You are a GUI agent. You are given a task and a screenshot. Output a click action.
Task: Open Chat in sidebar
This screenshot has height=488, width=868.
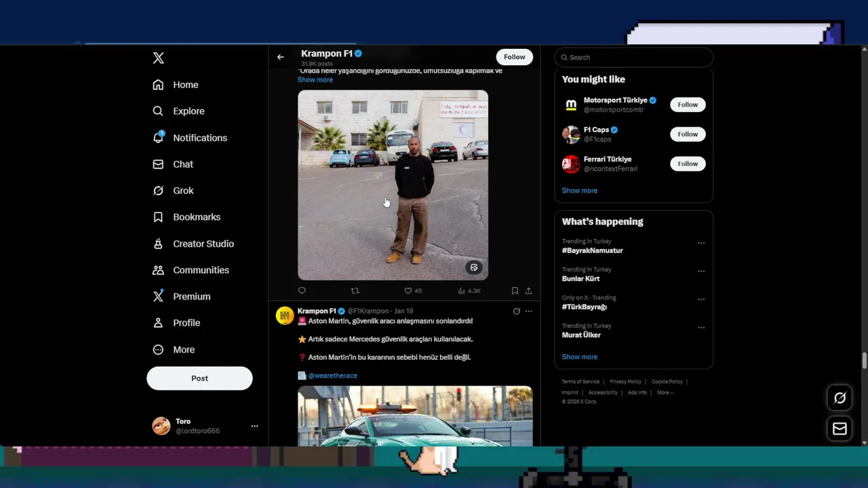pos(173,164)
